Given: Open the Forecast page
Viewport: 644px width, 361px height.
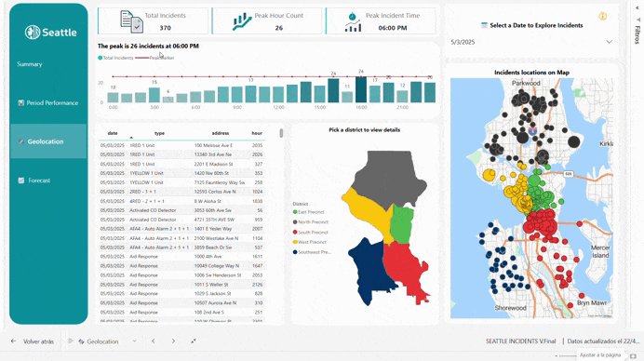Looking at the screenshot, I should click(x=39, y=180).
